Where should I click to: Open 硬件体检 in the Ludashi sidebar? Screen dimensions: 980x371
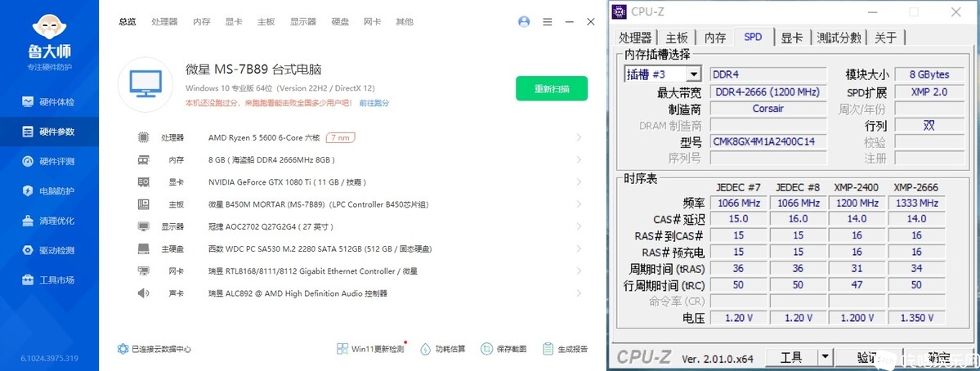[x=49, y=102]
